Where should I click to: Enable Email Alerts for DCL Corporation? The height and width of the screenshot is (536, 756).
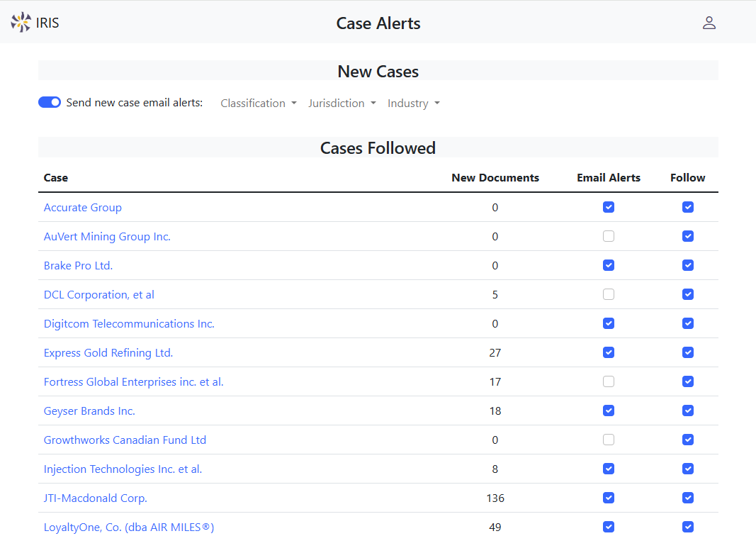[609, 294]
